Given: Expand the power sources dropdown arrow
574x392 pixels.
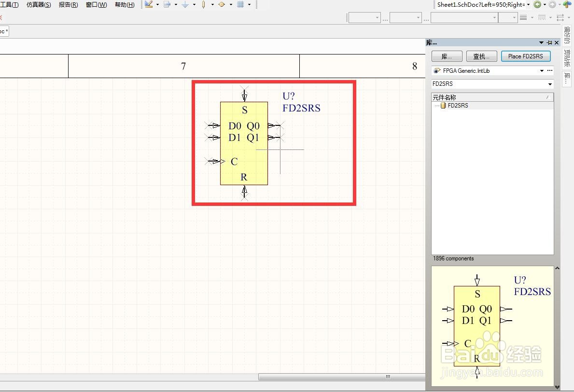Looking at the screenshot, I should point(194,4).
